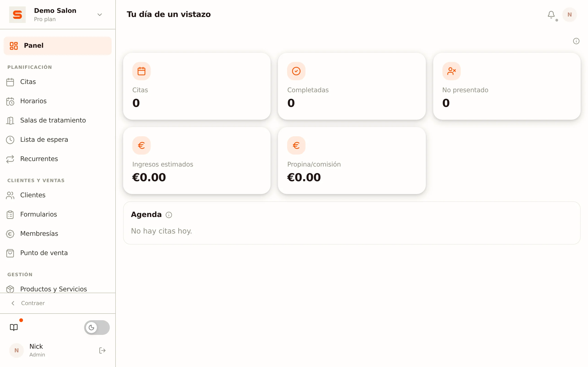588x367 pixels.
Task: Click the check icon on Completadas card
Action: click(296, 71)
